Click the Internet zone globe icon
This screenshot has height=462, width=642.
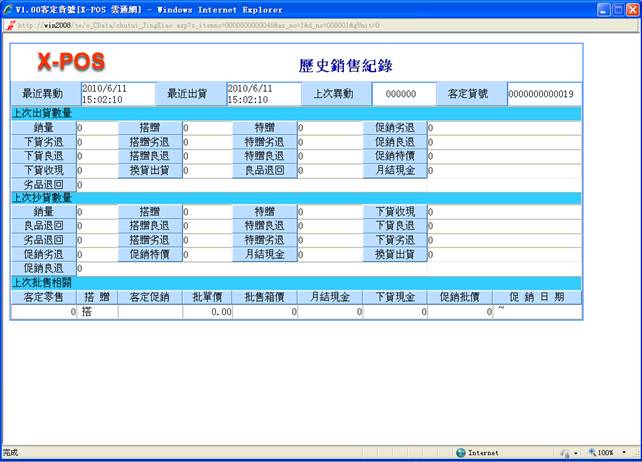[x=461, y=453]
